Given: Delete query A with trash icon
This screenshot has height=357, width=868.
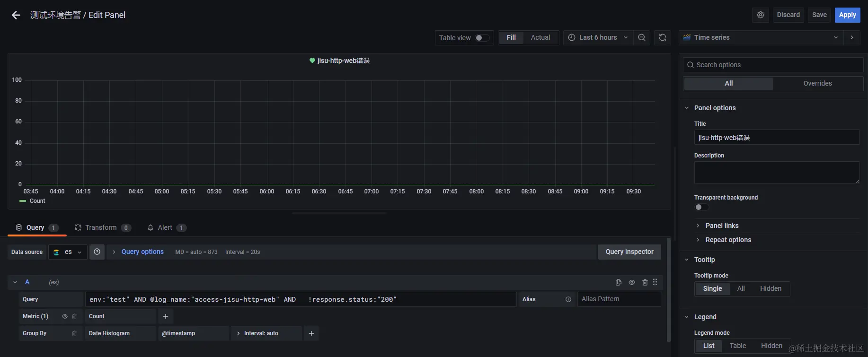Looking at the screenshot, I should 645,282.
